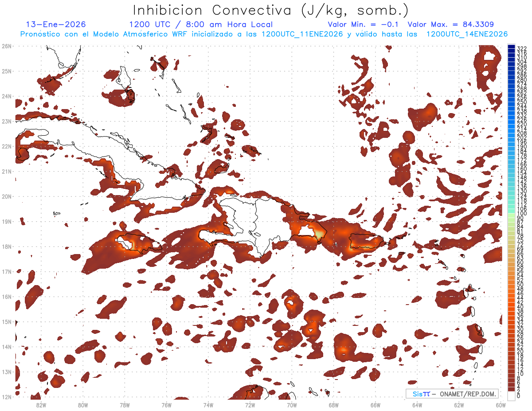Click the '74W' longitude label
Viewport: 532px width, 411px height.
point(208,404)
